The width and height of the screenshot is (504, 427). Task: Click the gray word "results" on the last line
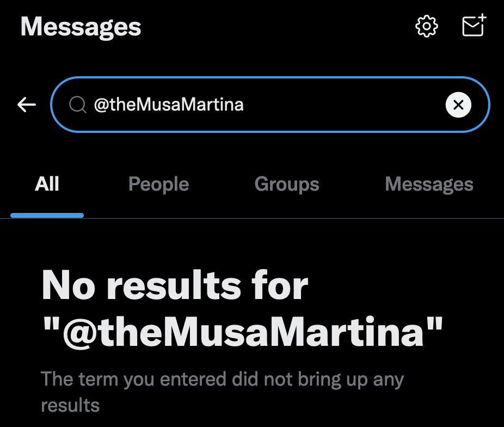(70, 405)
